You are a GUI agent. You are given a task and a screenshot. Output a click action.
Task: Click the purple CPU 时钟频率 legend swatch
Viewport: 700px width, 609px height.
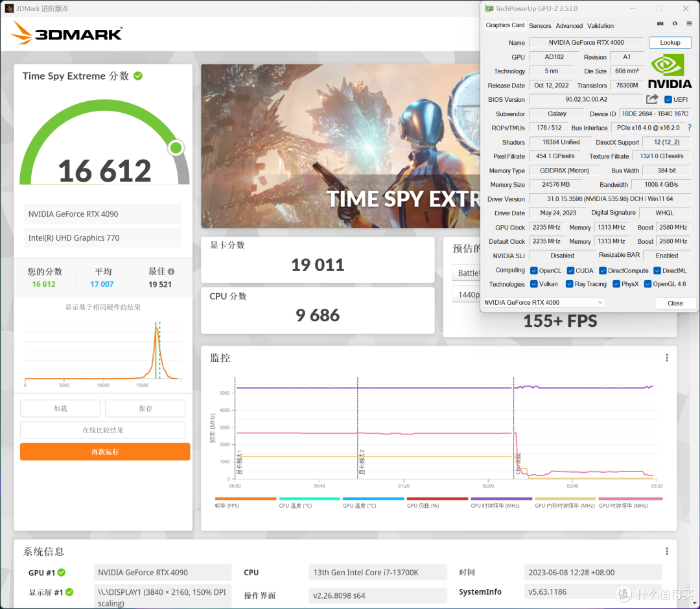[x=501, y=499]
